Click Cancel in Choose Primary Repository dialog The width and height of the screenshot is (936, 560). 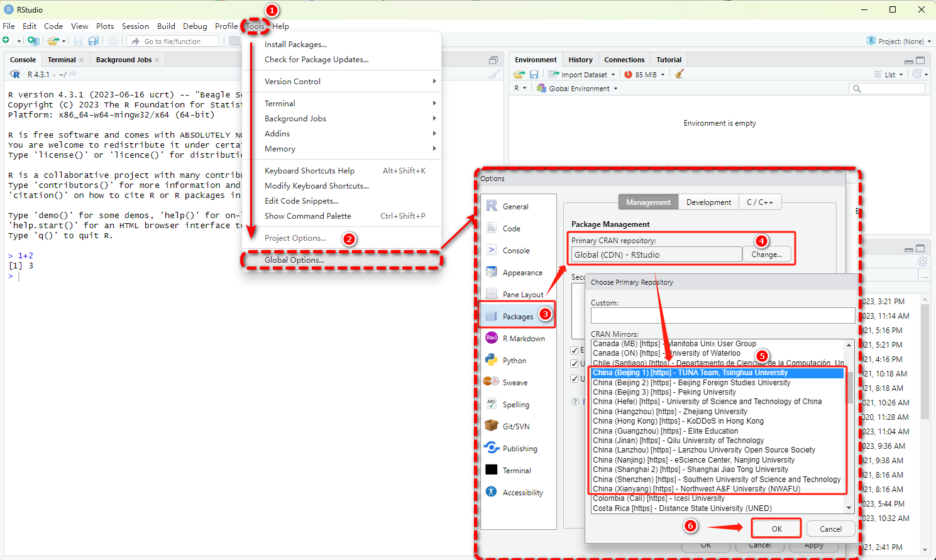pyautogui.click(x=830, y=529)
